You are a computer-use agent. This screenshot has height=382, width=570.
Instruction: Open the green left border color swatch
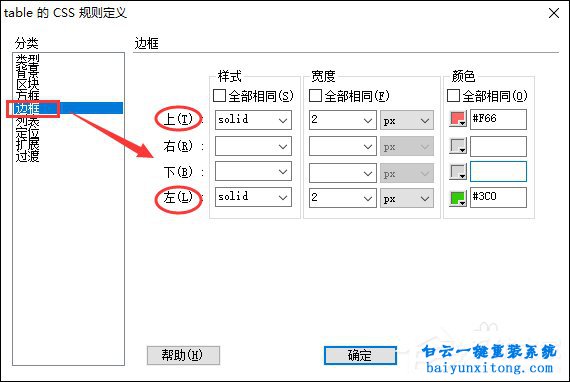click(458, 198)
